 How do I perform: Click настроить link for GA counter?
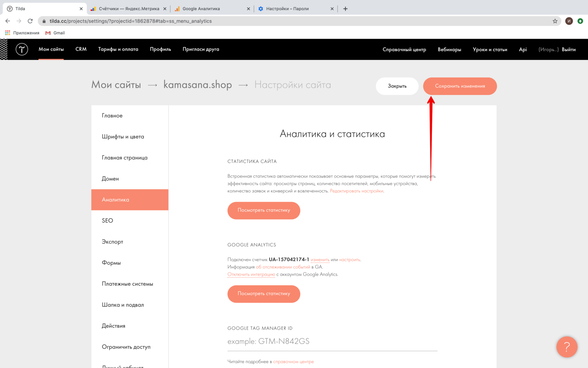click(349, 260)
